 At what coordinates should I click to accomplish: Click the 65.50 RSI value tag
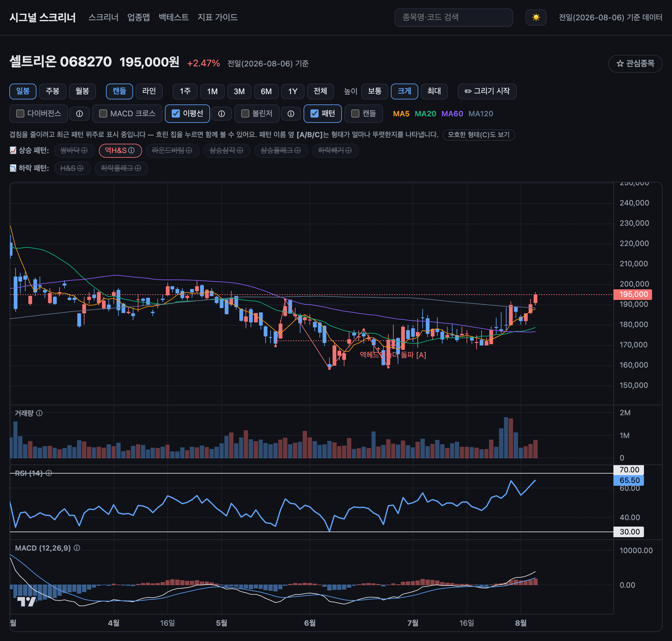(x=629, y=480)
